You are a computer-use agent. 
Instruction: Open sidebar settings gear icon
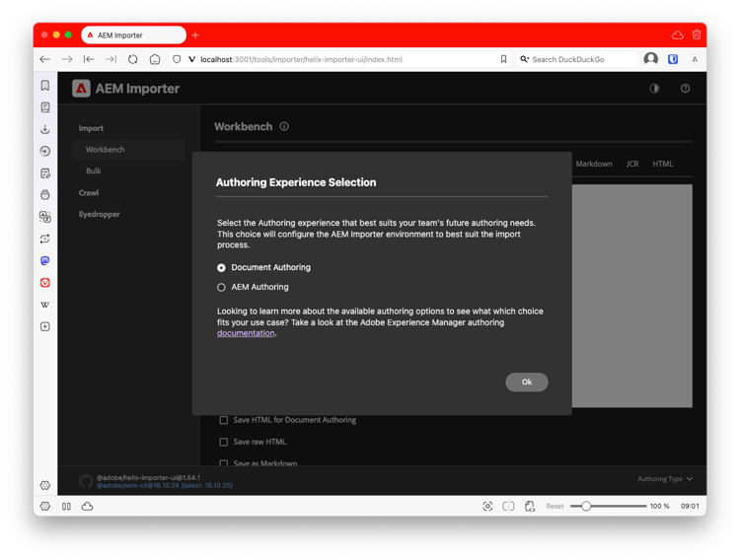(x=44, y=485)
